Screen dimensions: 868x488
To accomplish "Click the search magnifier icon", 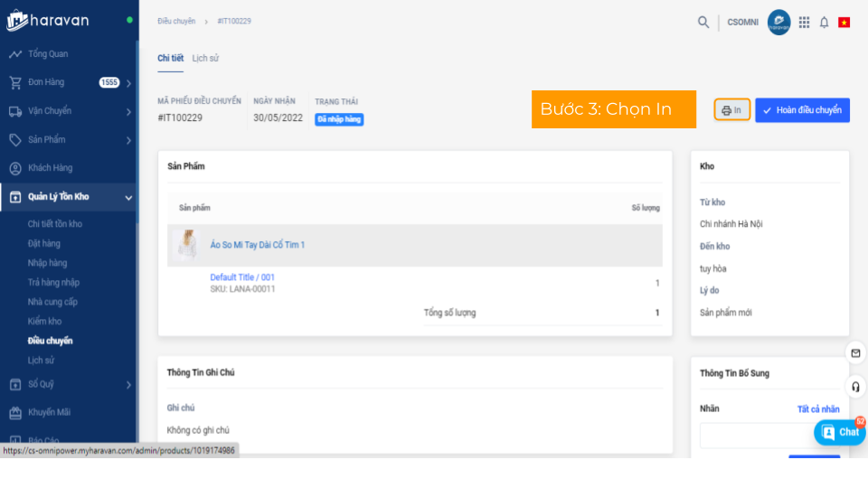I will [703, 23].
